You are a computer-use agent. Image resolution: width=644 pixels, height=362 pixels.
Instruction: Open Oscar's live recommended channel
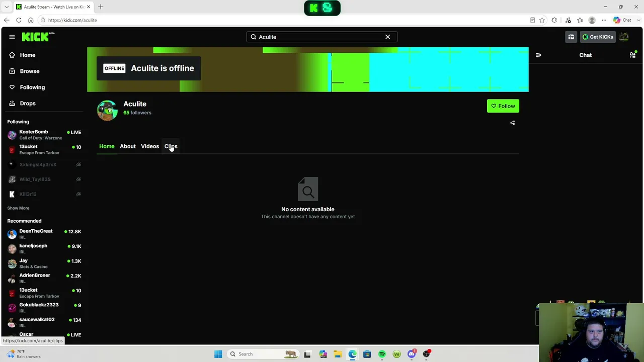tap(44, 335)
